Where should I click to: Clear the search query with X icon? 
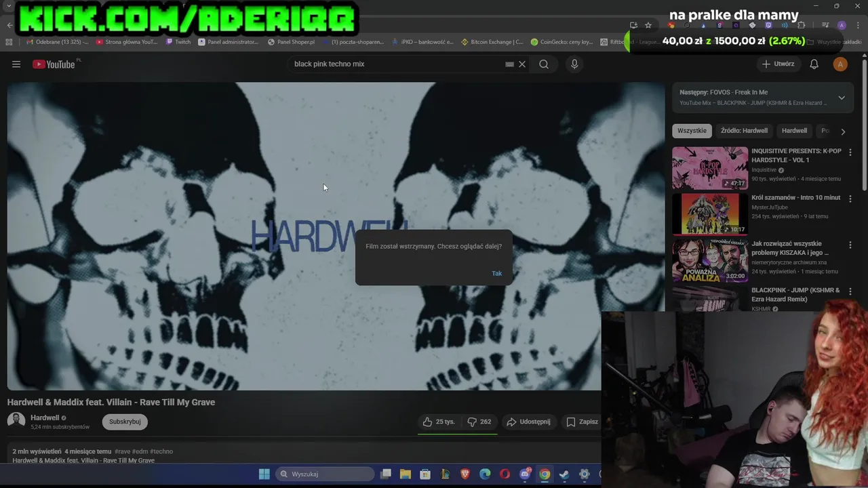click(x=522, y=64)
